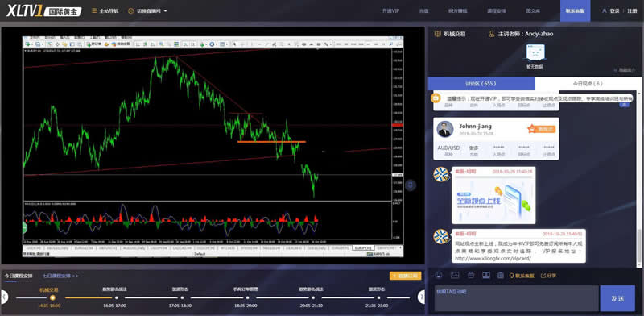Select the 讨论区 (655) tab
The height and width of the screenshot is (316, 644).
(481, 84)
